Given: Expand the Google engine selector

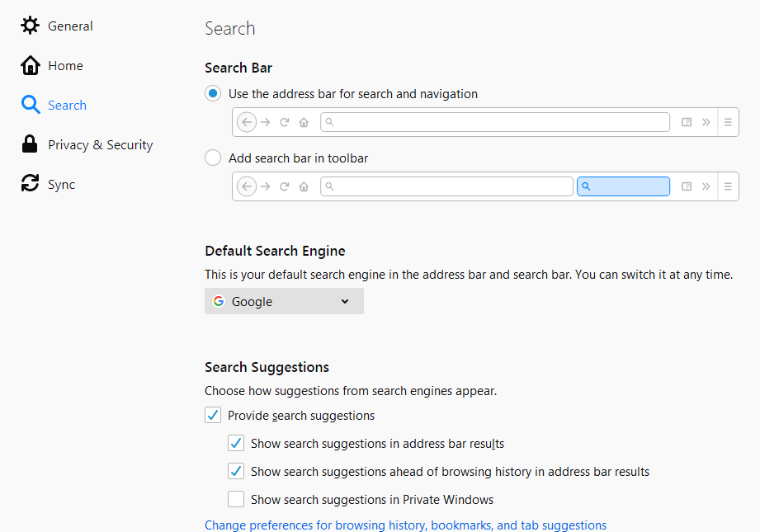Looking at the screenshot, I should pos(344,301).
